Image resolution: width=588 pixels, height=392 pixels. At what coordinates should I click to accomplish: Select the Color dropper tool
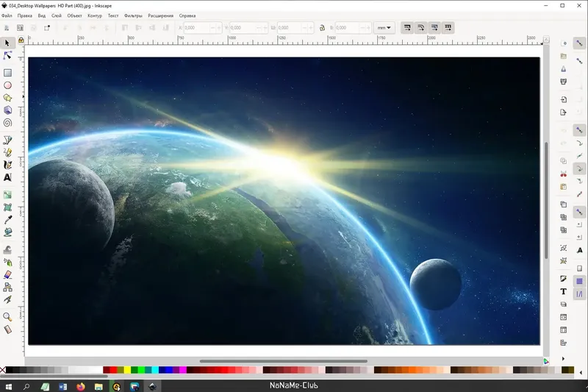[7, 219]
